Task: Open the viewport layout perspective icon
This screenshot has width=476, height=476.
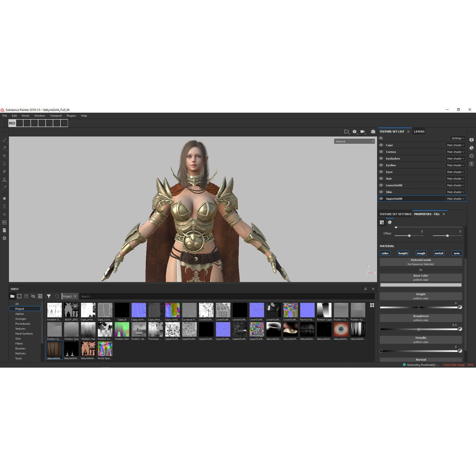Action: (346, 131)
